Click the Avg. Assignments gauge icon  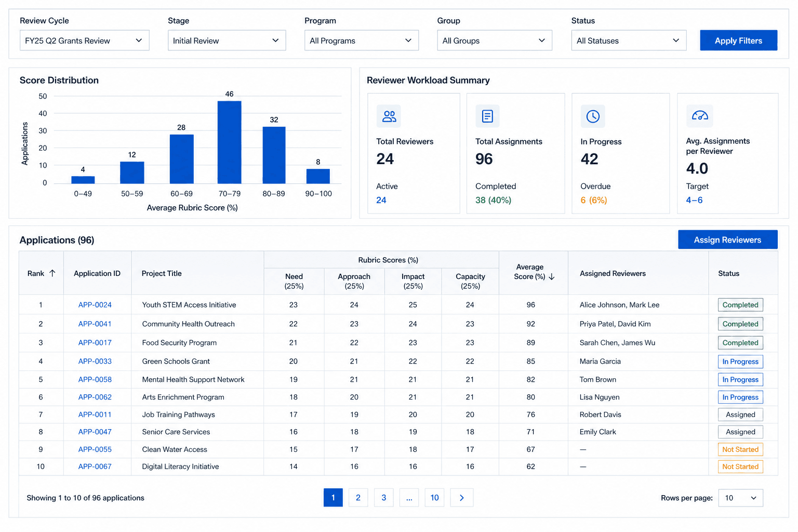click(x=699, y=116)
